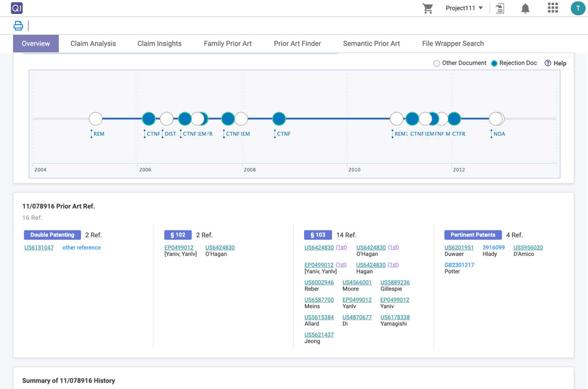Image resolution: width=588 pixels, height=389 pixels.
Task: Select the Rejection Doc radio option
Action: 494,63
